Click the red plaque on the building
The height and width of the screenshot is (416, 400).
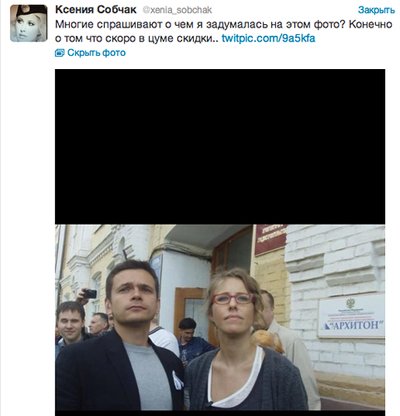point(270,239)
